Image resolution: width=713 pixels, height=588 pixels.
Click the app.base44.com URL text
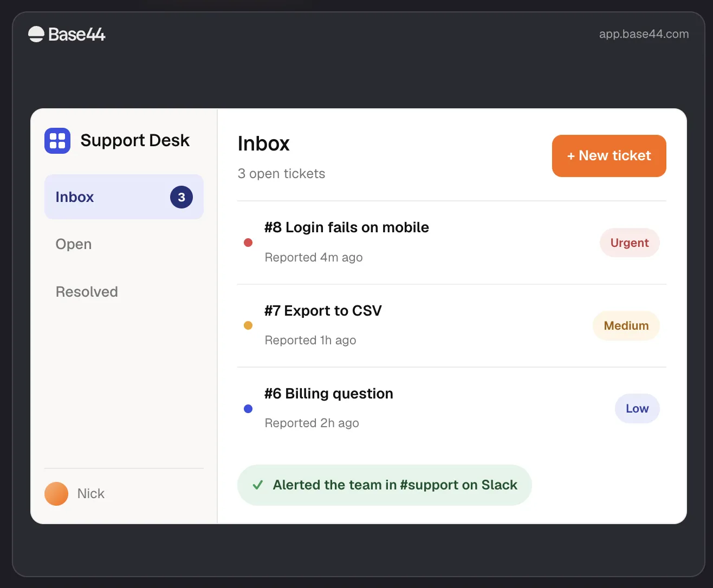pos(644,34)
